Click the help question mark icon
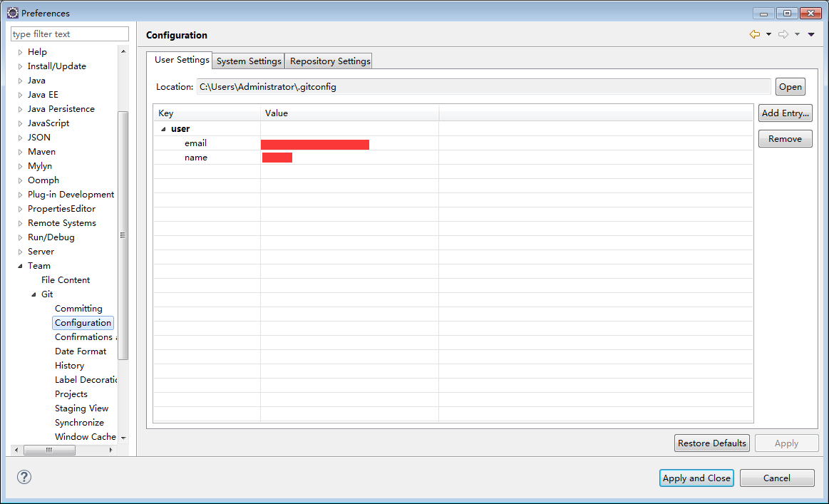The width and height of the screenshot is (829, 504). tap(24, 477)
